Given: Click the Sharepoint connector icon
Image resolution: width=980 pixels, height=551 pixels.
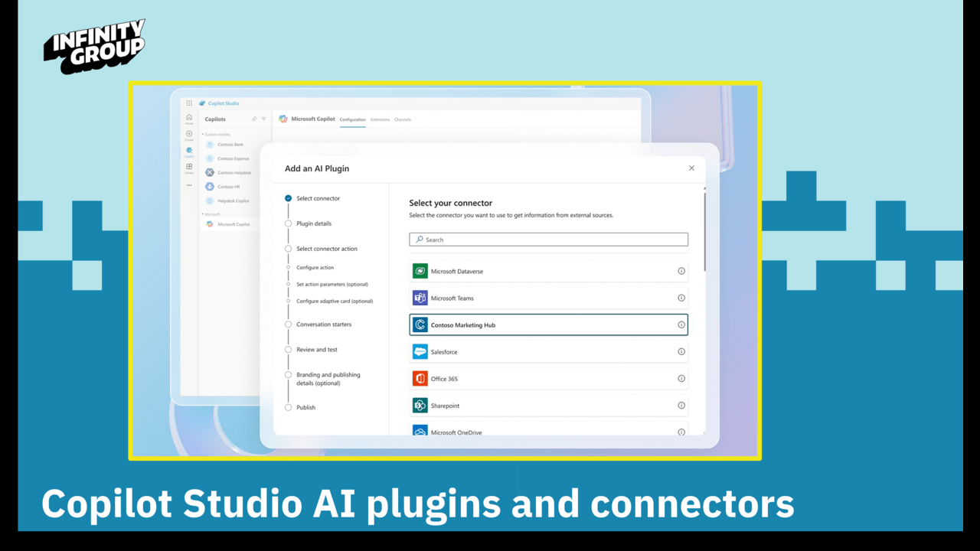Looking at the screenshot, I should click(420, 405).
